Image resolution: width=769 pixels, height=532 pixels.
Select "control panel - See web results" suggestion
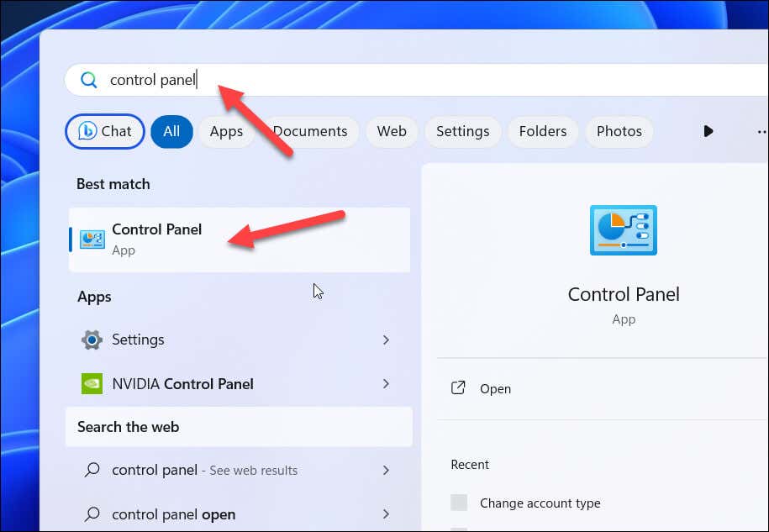pos(240,470)
